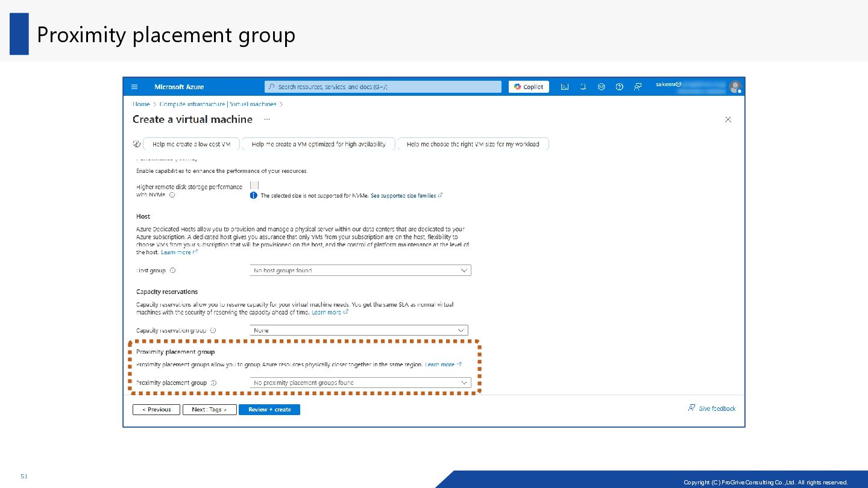Click the Review + create button
This screenshot has height=488, width=868.
[x=269, y=410]
